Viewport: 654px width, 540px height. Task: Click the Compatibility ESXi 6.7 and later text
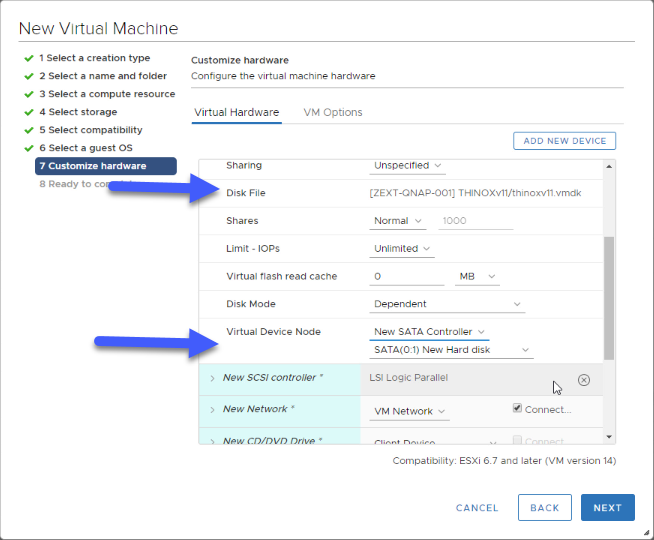504,461
